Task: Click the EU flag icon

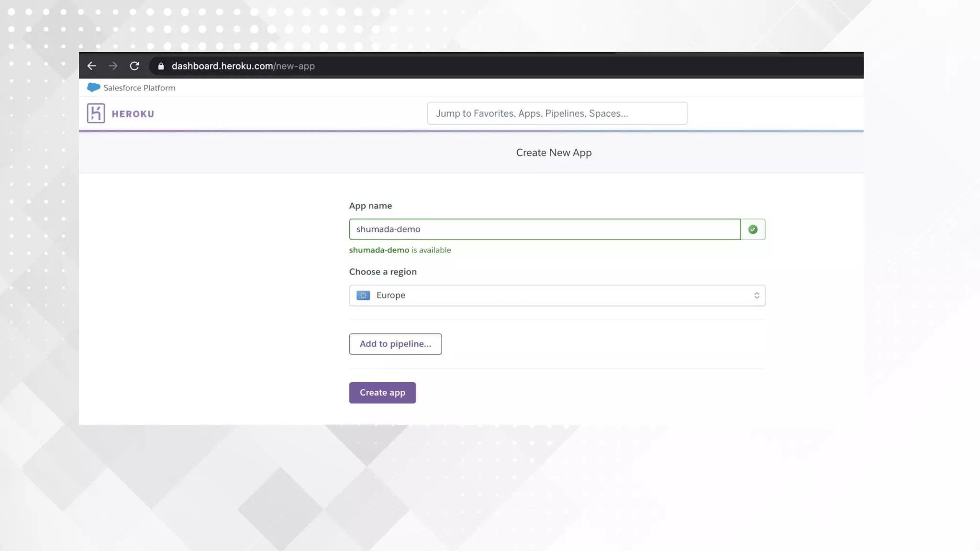Action: (363, 296)
